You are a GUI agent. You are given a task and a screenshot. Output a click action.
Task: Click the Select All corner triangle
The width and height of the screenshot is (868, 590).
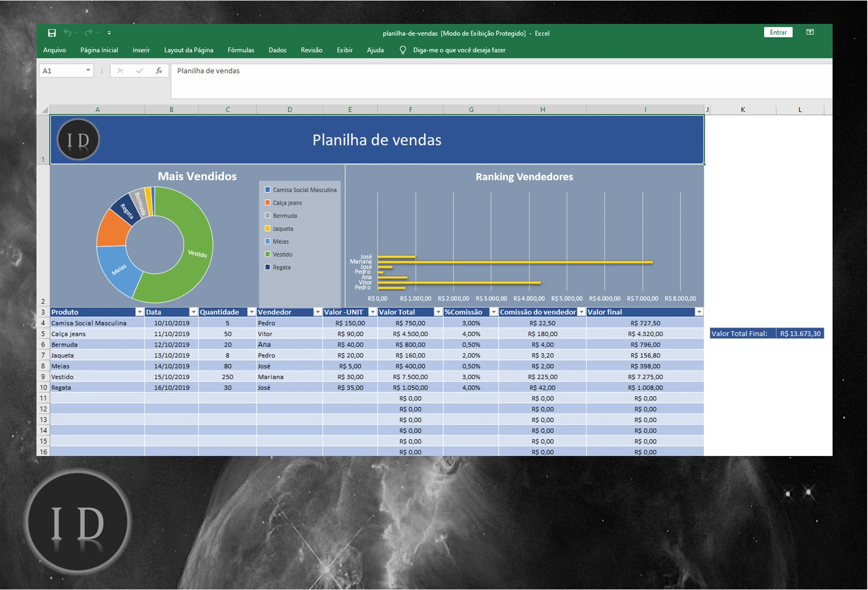coord(45,110)
